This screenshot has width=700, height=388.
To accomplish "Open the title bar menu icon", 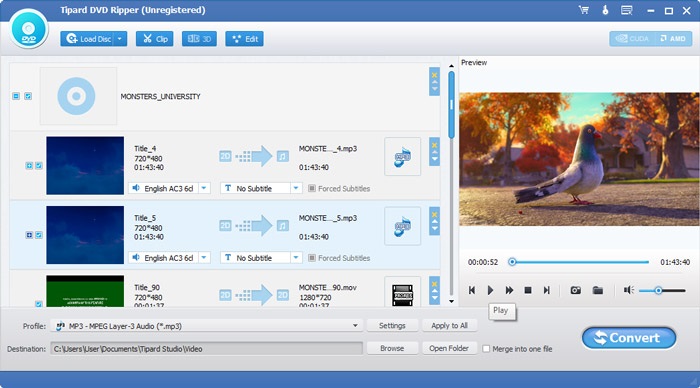I will click(627, 10).
